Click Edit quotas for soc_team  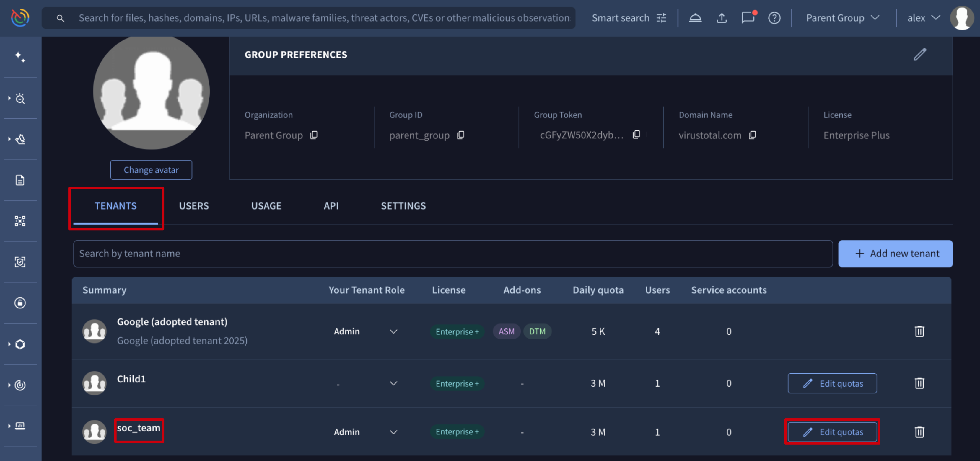click(832, 432)
